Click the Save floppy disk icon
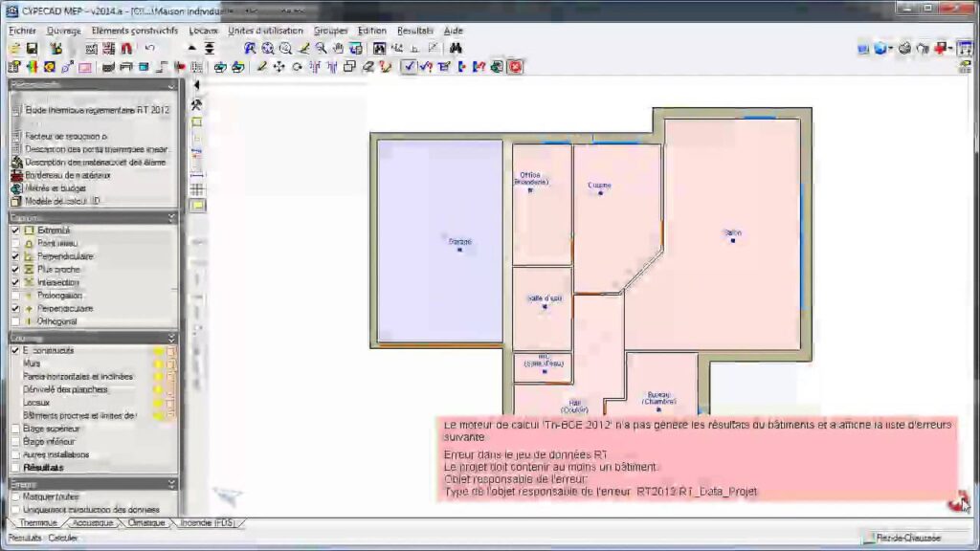Image resolution: width=980 pixels, height=551 pixels. point(32,48)
